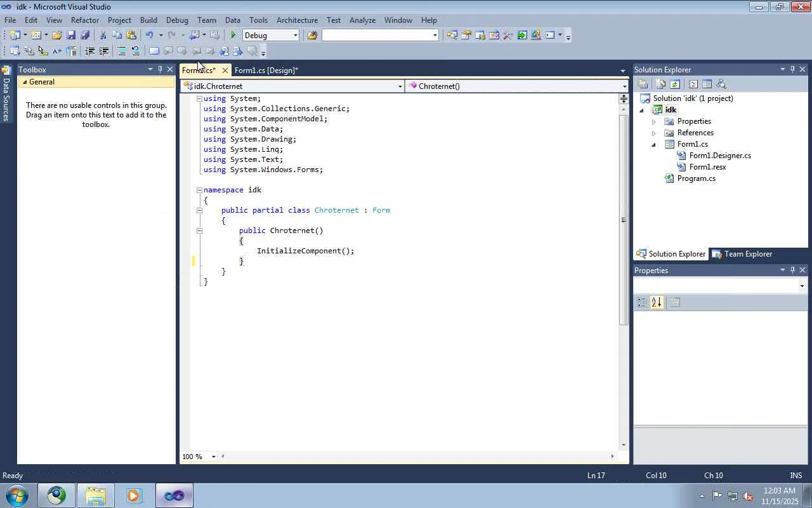Sort properties alphabetically in the Properties panel
812x508 pixels.
(657, 302)
